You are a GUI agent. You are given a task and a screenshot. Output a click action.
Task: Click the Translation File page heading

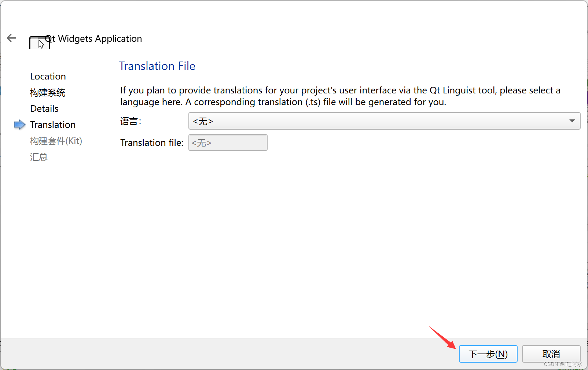coord(157,66)
